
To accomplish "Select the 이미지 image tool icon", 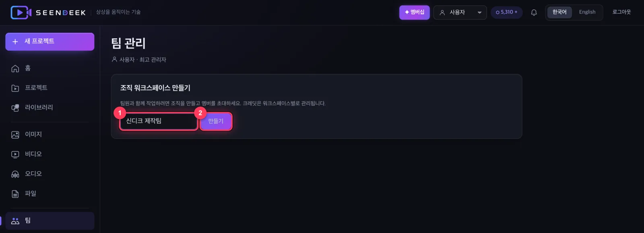I will [x=15, y=135].
